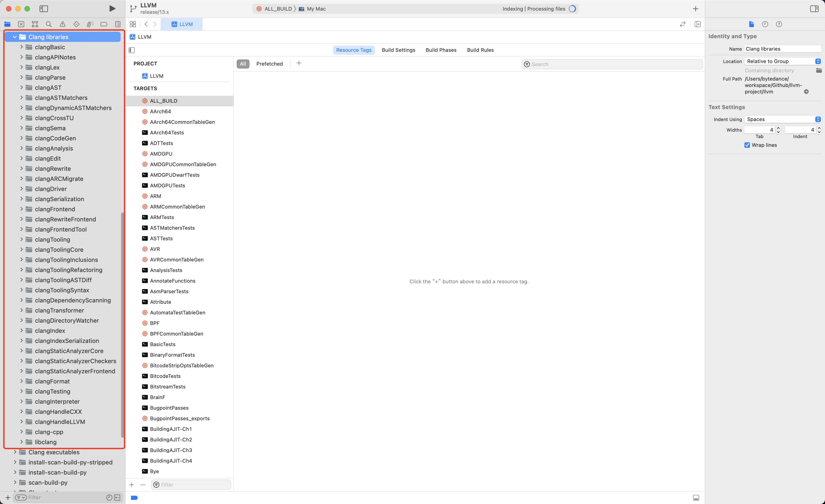Collapse the Clang libraries group
Image resolution: width=825 pixels, height=504 pixels.
point(15,37)
